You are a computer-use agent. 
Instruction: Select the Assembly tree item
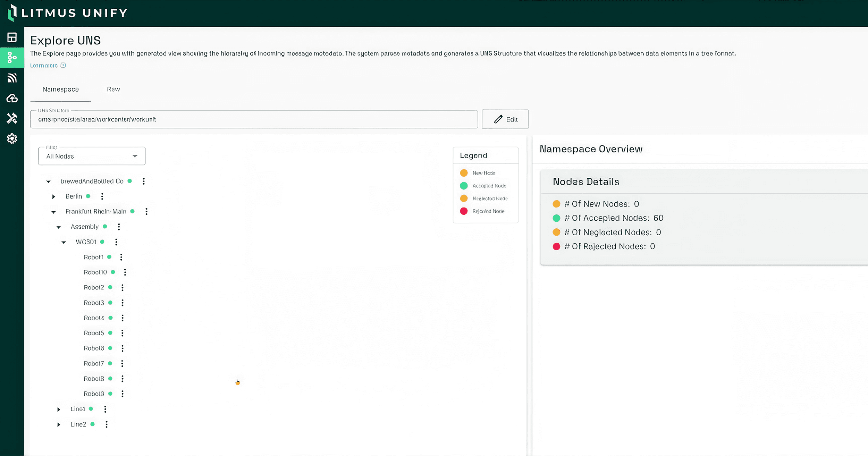[x=85, y=227]
